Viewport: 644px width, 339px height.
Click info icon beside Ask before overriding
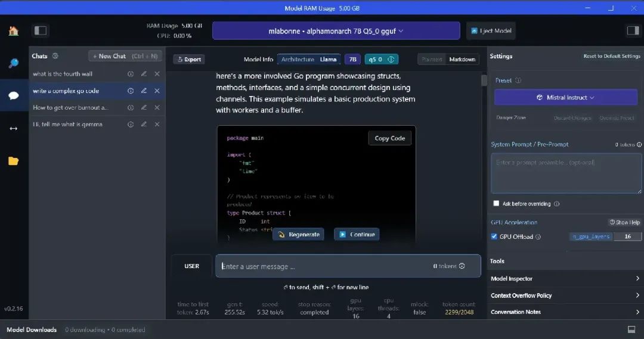coord(556,204)
